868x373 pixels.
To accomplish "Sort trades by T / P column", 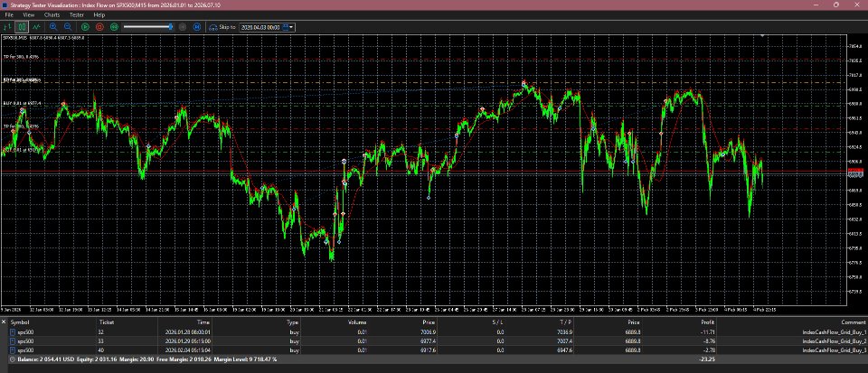I will click(x=564, y=322).
